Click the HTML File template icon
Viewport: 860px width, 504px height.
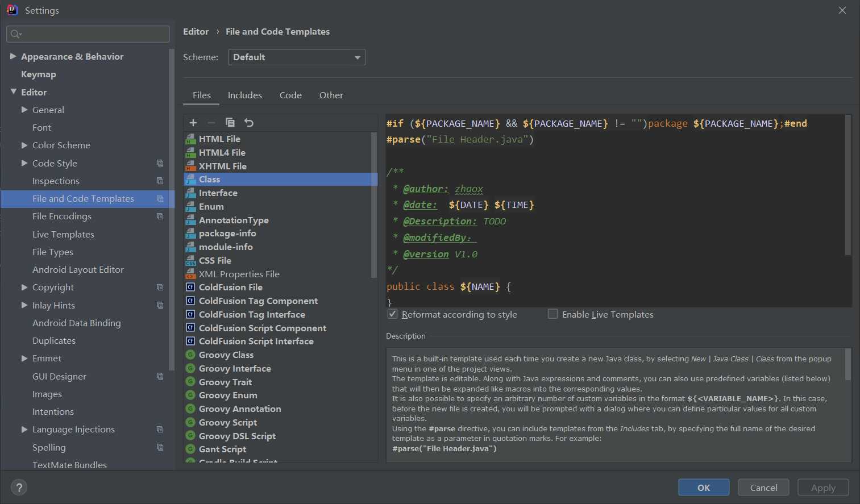[x=191, y=139]
